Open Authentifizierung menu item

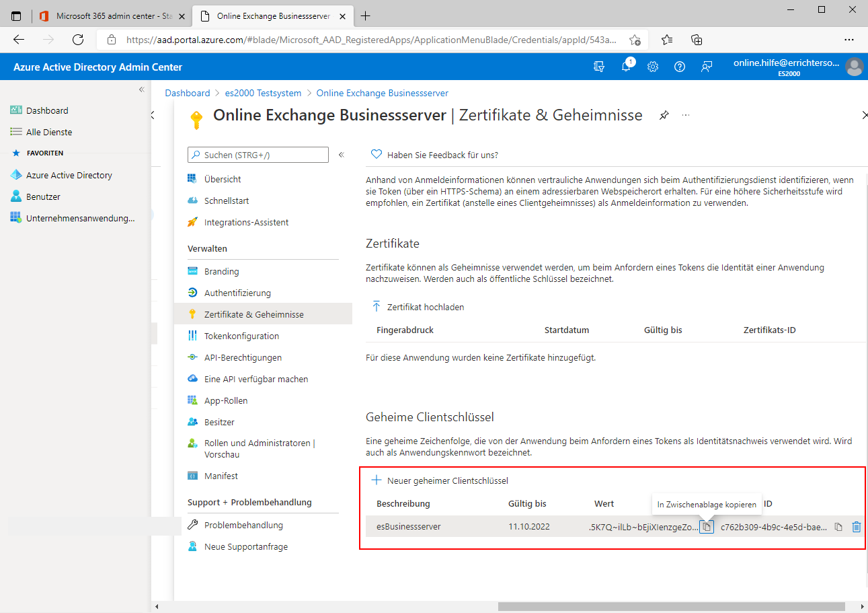pos(237,293)
